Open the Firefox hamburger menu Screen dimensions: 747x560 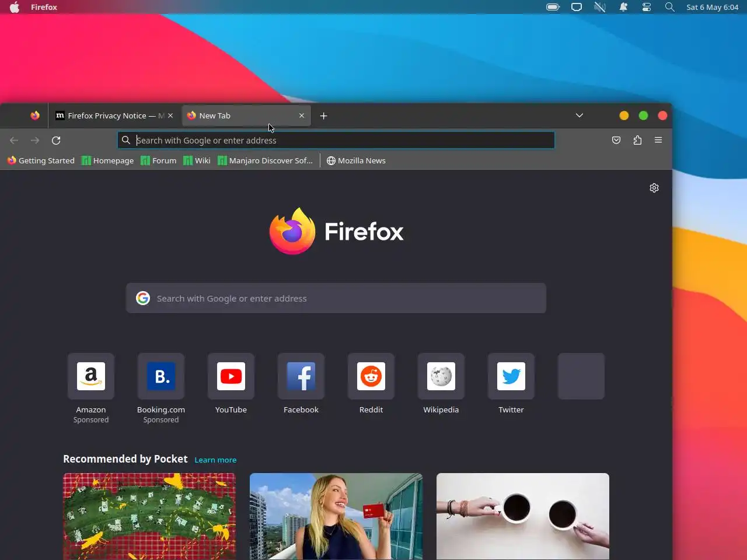click(x=658, y=140)
